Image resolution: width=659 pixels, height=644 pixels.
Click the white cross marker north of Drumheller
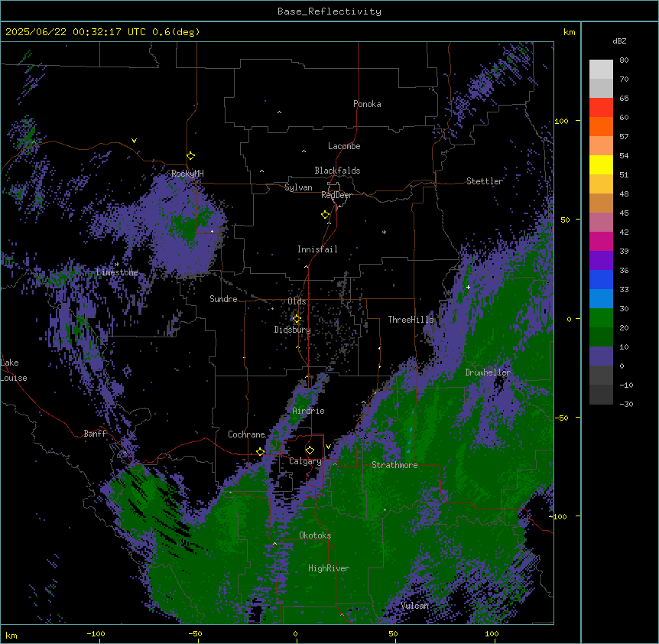click(x=468, y=287)
